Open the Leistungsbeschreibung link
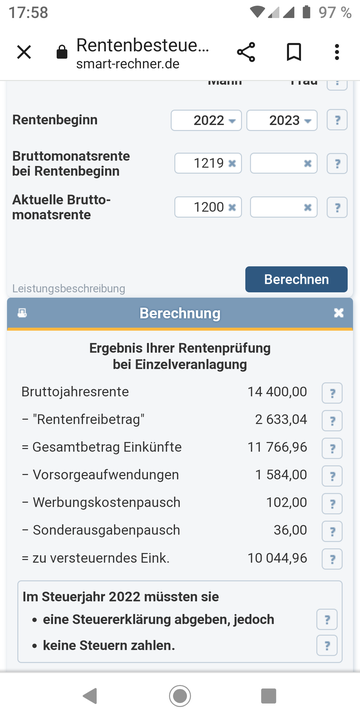 coord(68,289)
